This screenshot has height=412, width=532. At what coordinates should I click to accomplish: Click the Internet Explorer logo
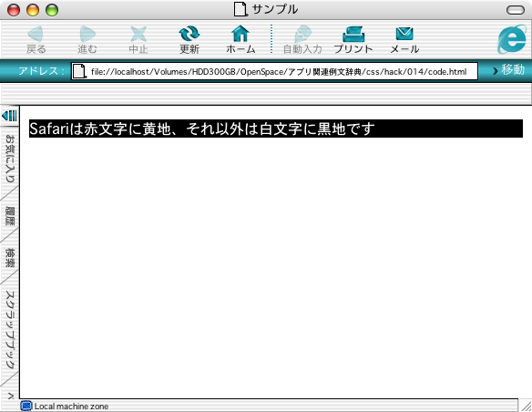point(512,39)
